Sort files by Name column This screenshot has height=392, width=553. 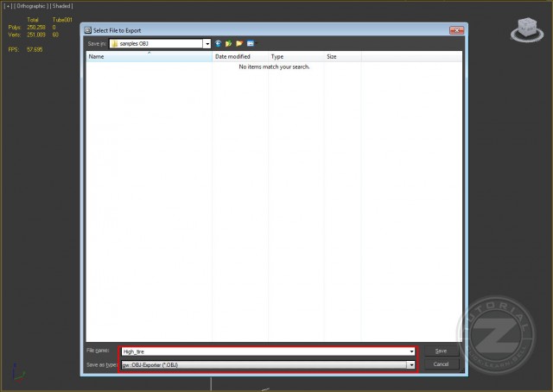[149, 56]
